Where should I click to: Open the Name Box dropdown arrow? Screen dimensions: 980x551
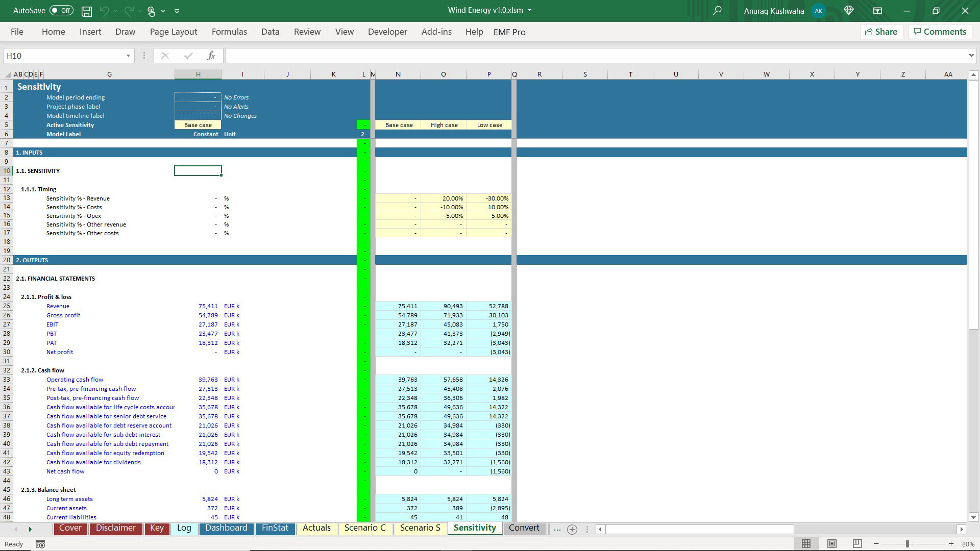pos(128,56)
